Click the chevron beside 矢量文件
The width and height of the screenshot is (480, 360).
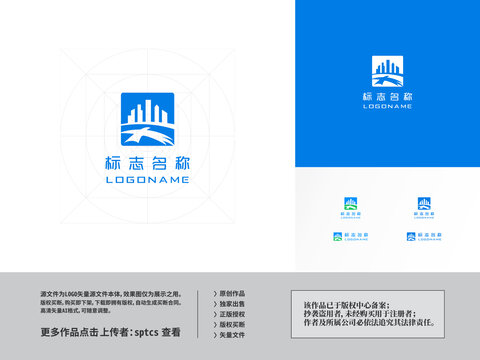point(215,335)
